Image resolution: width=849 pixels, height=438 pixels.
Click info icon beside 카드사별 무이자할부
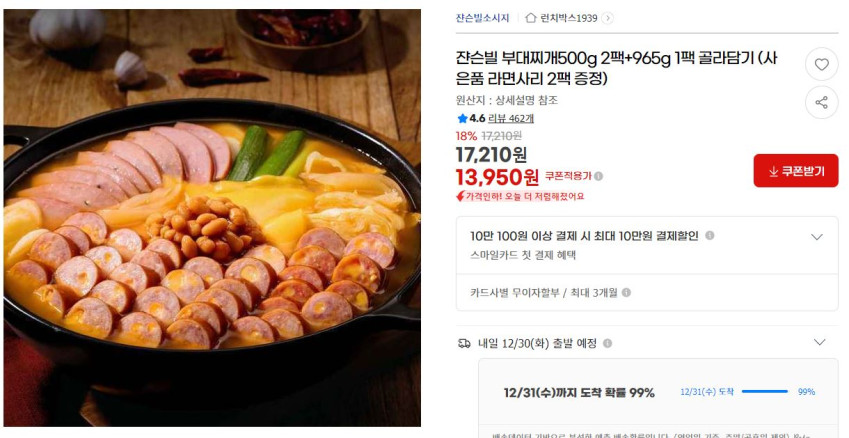[x=626, y=292]
